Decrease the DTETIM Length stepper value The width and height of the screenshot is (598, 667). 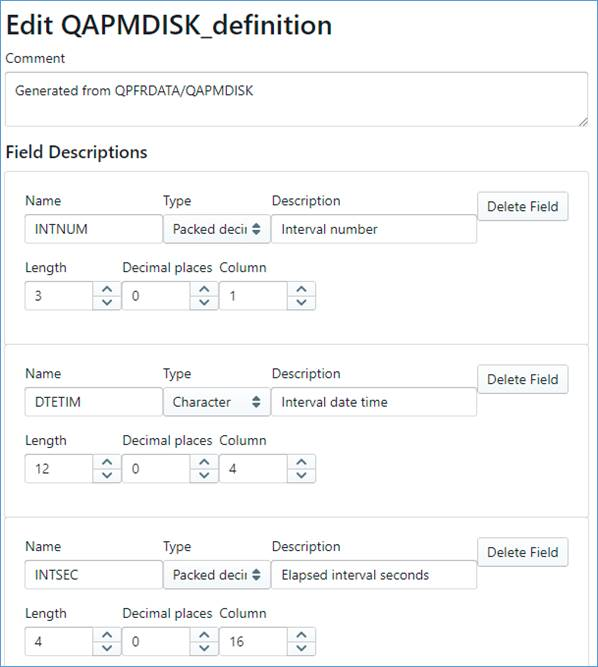pyautogui.click(x=107, y=475)
